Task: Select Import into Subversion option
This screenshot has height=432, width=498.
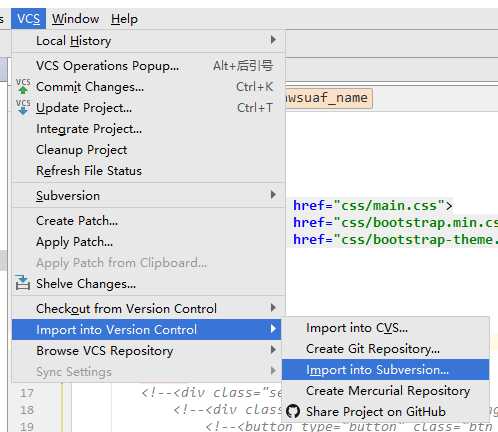Action: 385,369
